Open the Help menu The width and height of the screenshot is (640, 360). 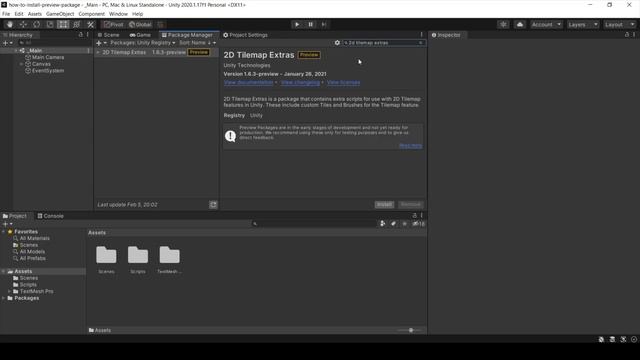point(138,14)
